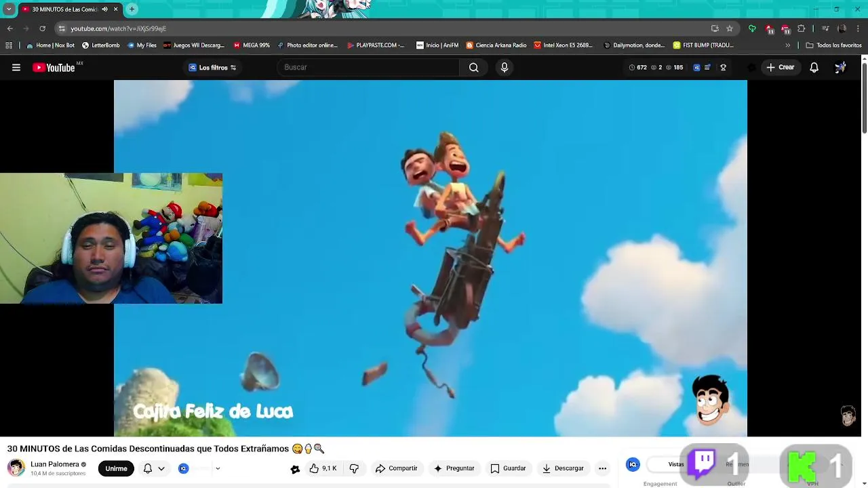The width and height of the screenshot is (868, 488).
Task: View site information icon in address bar
Action: click(62, 28)
